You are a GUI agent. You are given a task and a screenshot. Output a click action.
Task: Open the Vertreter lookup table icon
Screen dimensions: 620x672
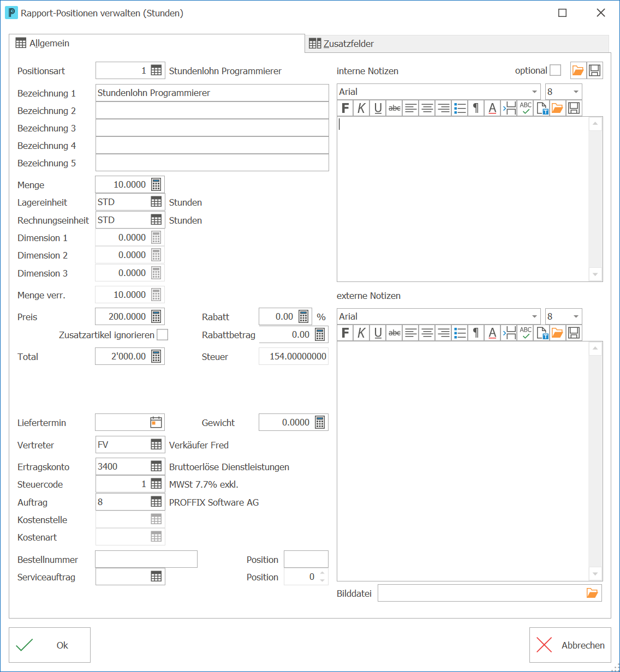pos(156,445)
